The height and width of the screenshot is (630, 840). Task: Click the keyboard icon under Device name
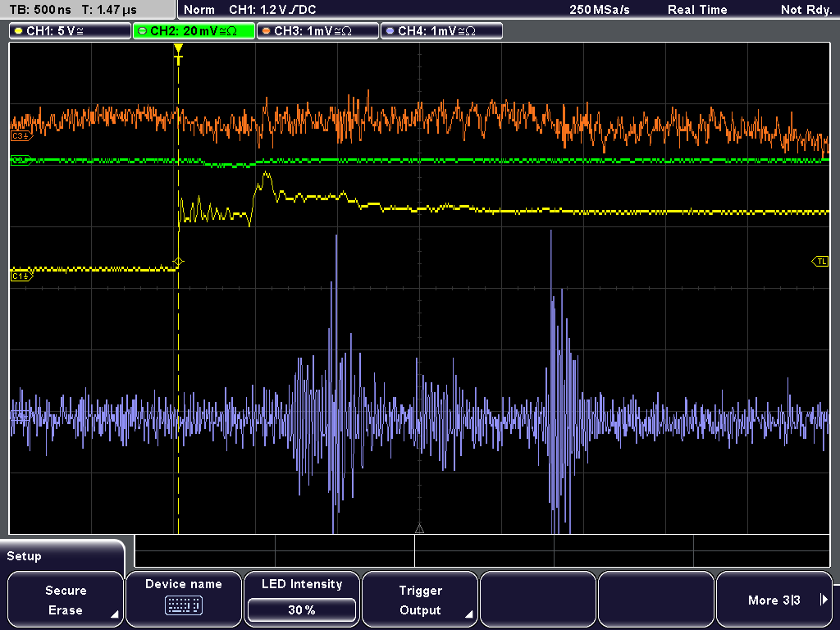point(183,606)
